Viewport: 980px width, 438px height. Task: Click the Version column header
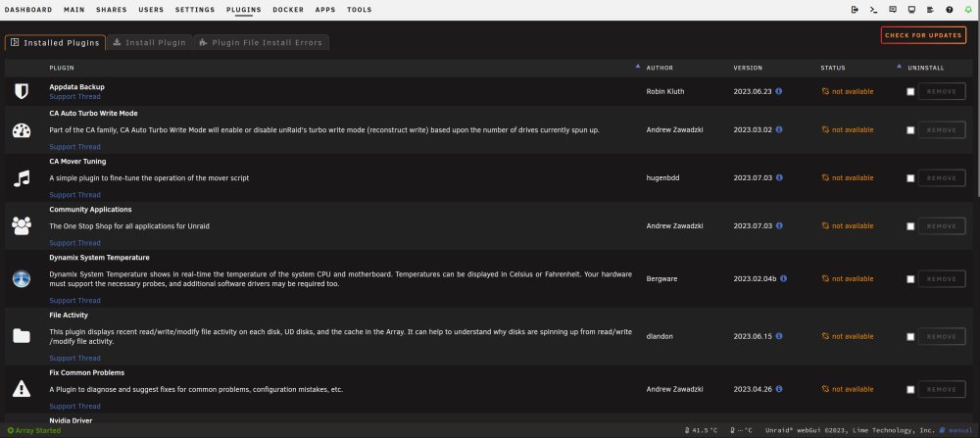748,68
